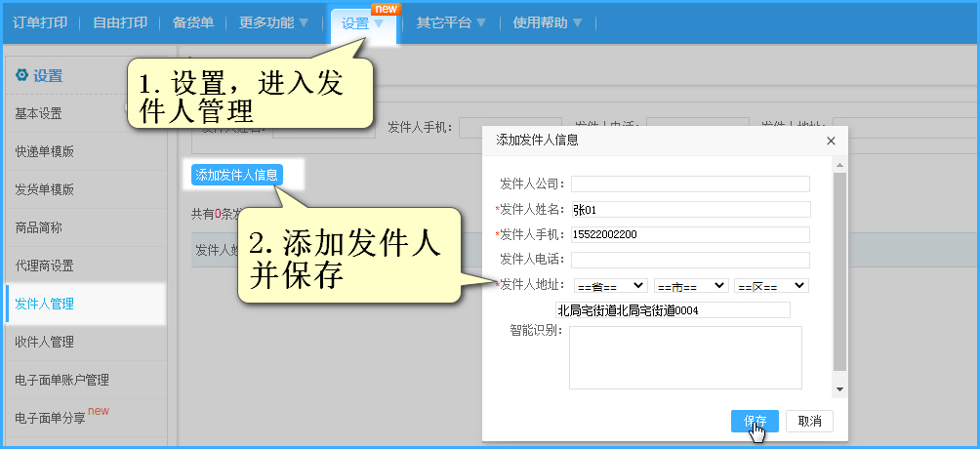
Task: Click the dialog's scroll down arrow
Action: pos(839,388)
